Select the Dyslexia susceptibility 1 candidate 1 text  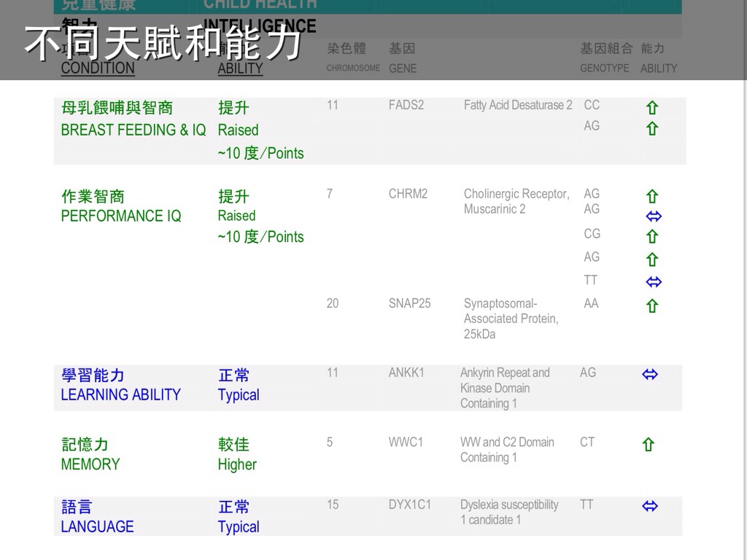508,512
